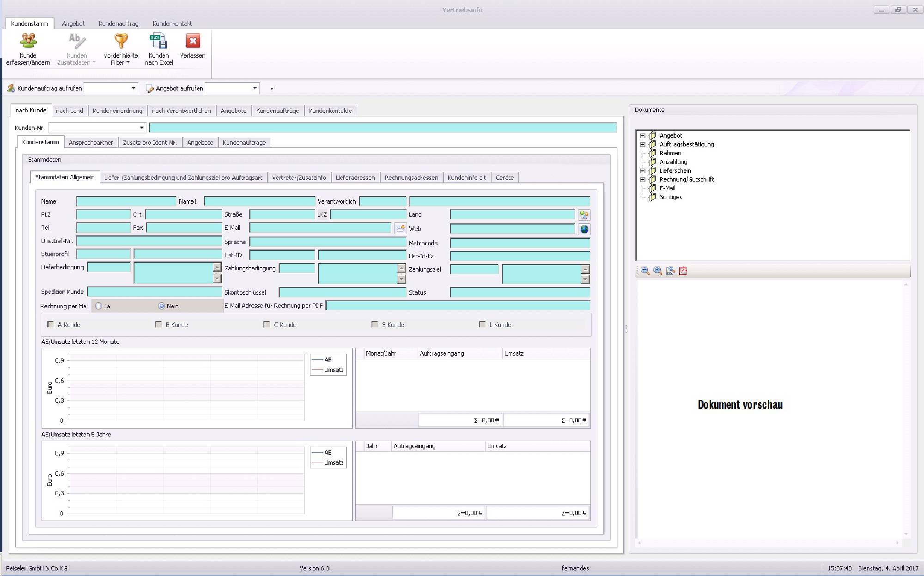Image resolution: width=924 pixels, height=576 pixels.
Task: Switch to the Angebot ribbon tab
Action: coord(73,24)
